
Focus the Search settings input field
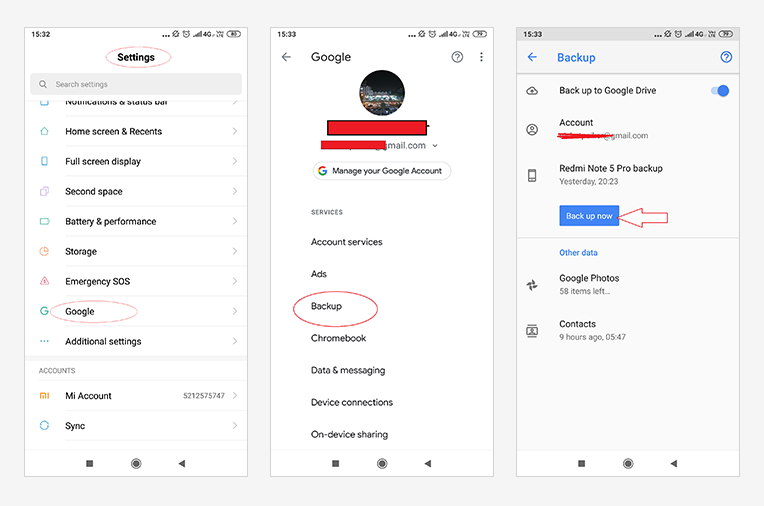tap(136, 84)
